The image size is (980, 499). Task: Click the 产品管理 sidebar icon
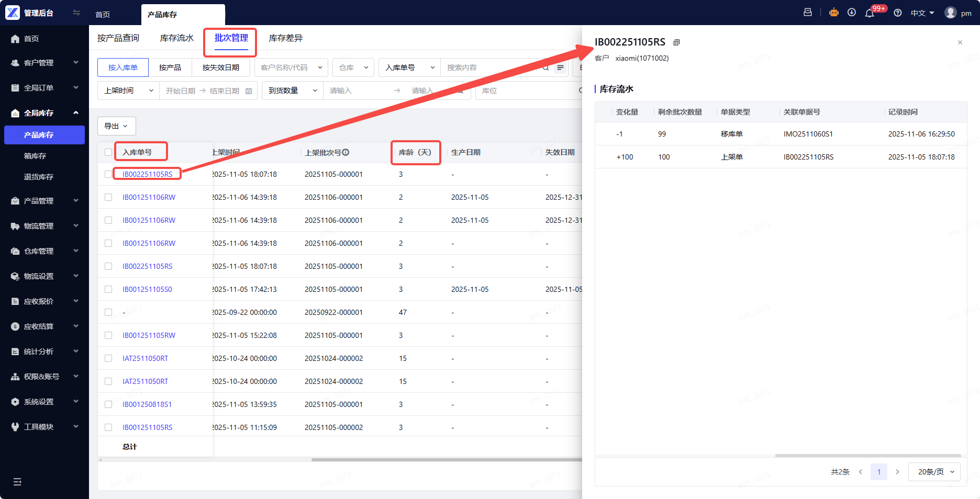click(x=15, y=201)
